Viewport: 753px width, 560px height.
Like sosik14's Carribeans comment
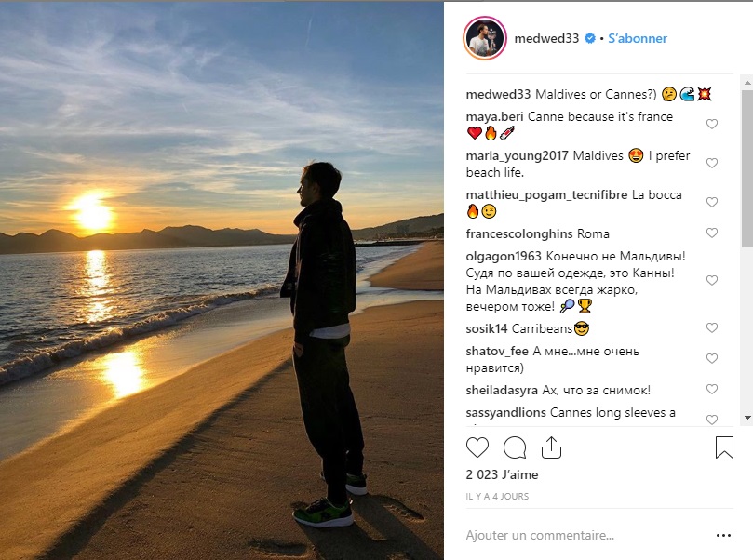712,327
